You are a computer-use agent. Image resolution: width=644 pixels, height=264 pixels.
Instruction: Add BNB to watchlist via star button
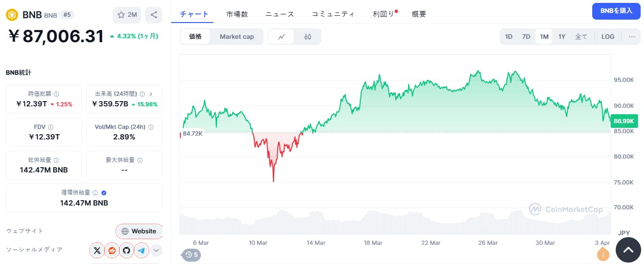click(127, 15)
